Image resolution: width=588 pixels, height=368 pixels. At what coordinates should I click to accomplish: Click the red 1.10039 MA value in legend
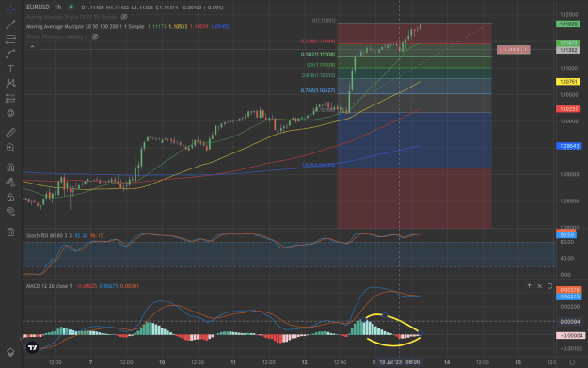tap(199, 27)
